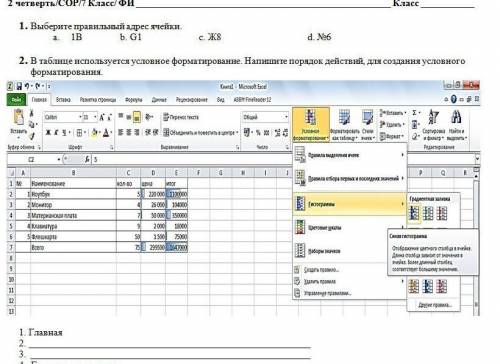500x364 pixels.
Task: Toggle bottom vertical alignment (highlighted)
Action: point(137,117)
